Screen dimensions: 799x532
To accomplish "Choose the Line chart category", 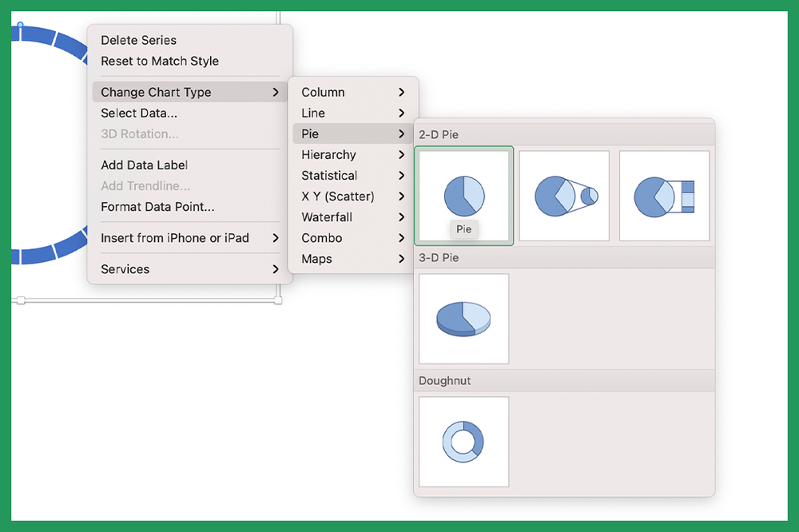I will [312, 113].
